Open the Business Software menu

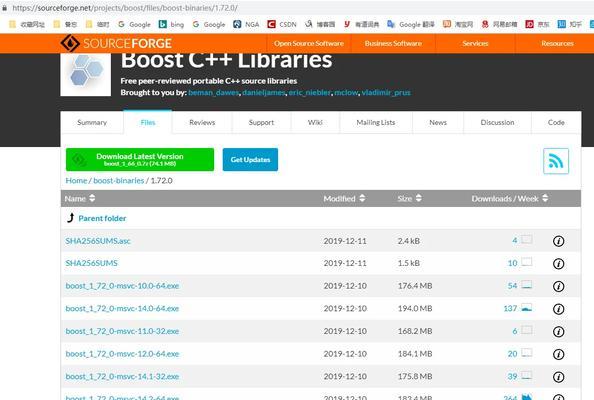[x=393, y=43]
